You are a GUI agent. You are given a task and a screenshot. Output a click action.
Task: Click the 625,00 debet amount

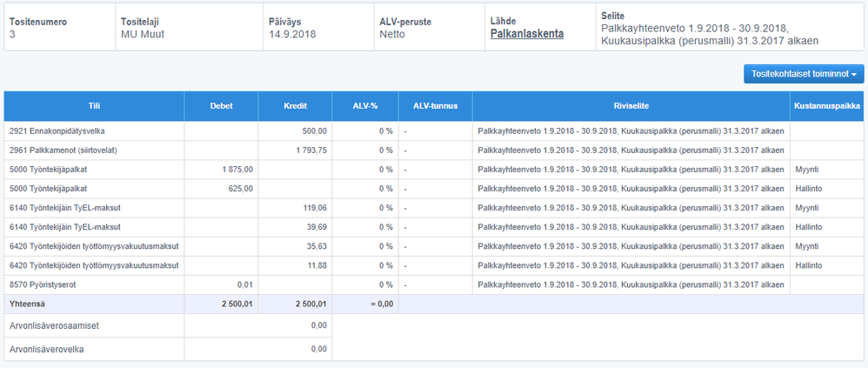point(241,189)
